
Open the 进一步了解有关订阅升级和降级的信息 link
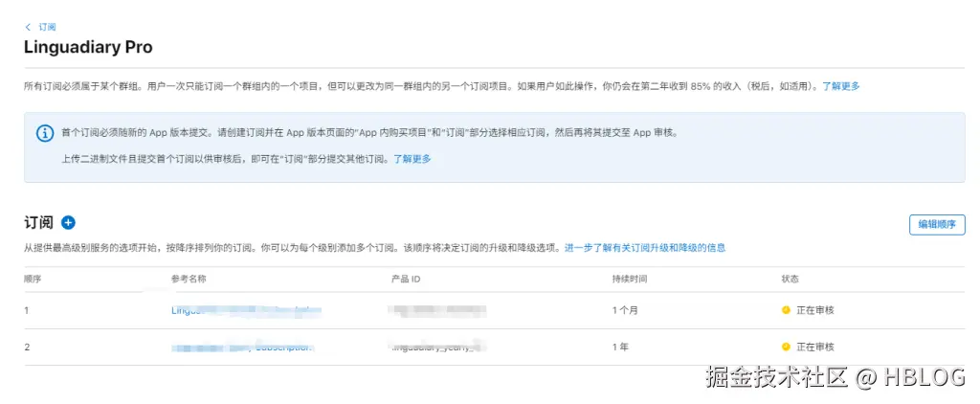[644, 248]
